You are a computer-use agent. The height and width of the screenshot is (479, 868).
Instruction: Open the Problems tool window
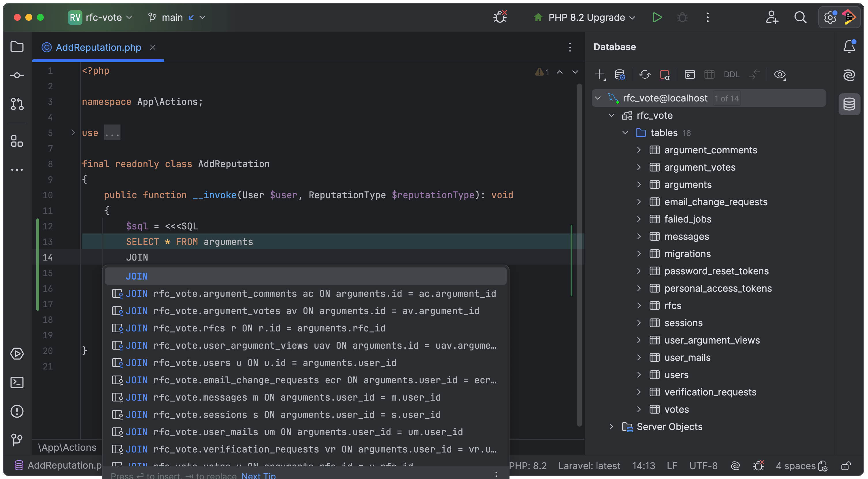pyautogui.click(x=17, y=411)
